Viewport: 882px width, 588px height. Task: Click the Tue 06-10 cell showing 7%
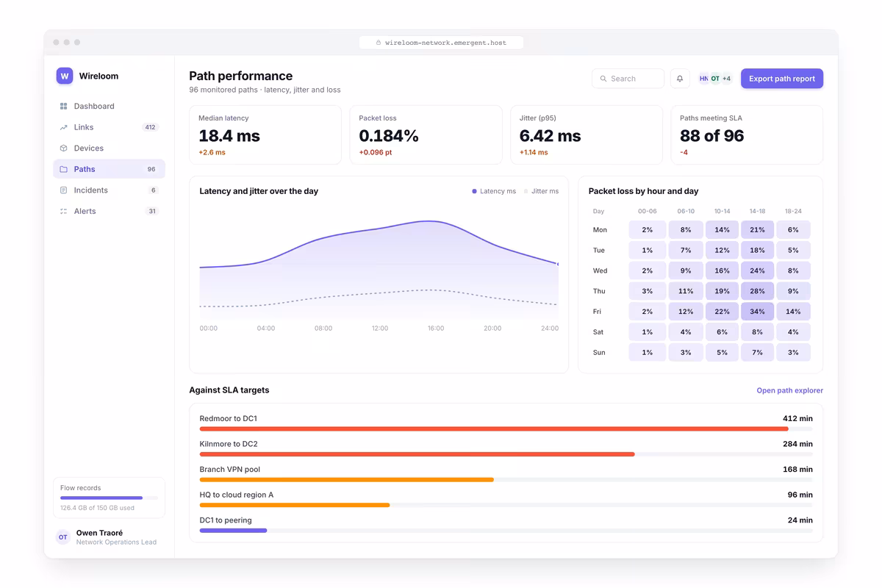(686, 251)
